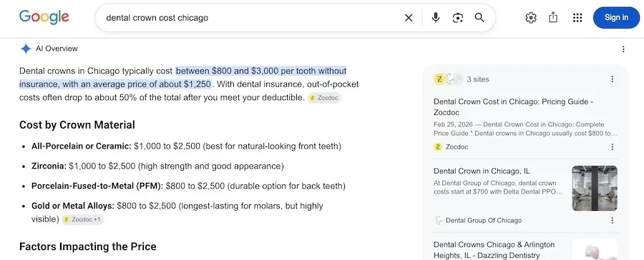644x260 pixels.
Task: Select the Cost by Crown Material heading
Action: pyautogui.click(x=77, y=125)
